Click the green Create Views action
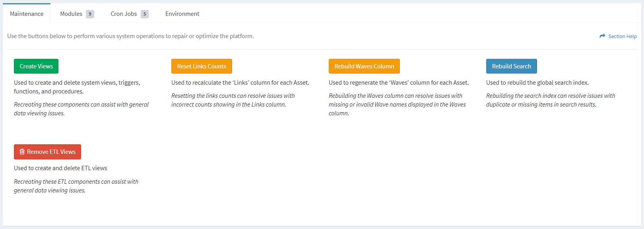Image resolution: width=644 pixels, height=229 pixels. tap(36, 66)
